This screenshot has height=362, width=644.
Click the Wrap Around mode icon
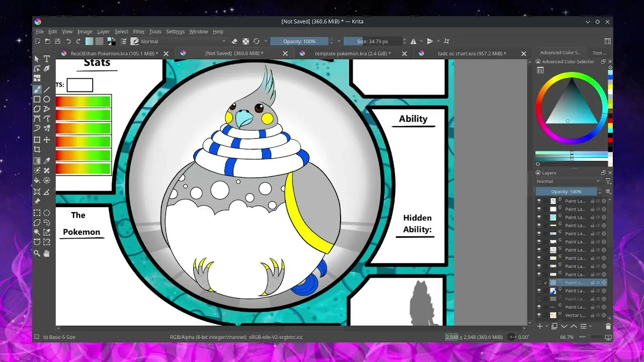[x=446, y=41]
